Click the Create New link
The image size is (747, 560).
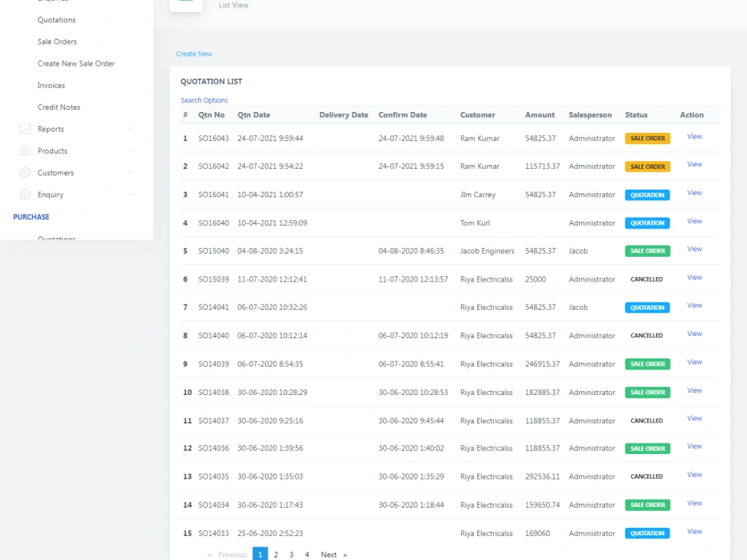tap(194, 54)
